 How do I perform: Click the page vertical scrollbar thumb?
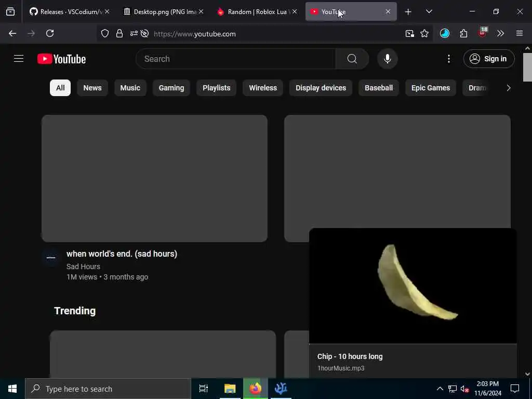point(527,67)
